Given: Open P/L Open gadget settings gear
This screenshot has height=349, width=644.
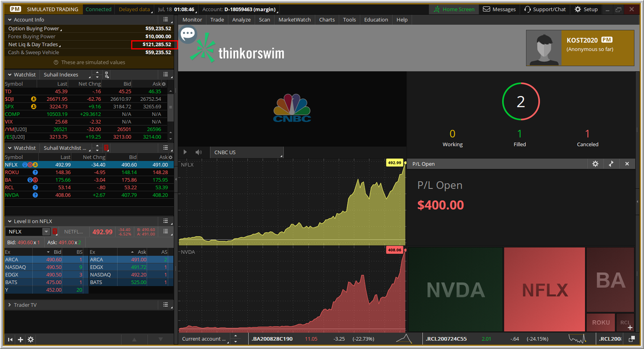Looking at the screenshot, I should click(595, 164).
